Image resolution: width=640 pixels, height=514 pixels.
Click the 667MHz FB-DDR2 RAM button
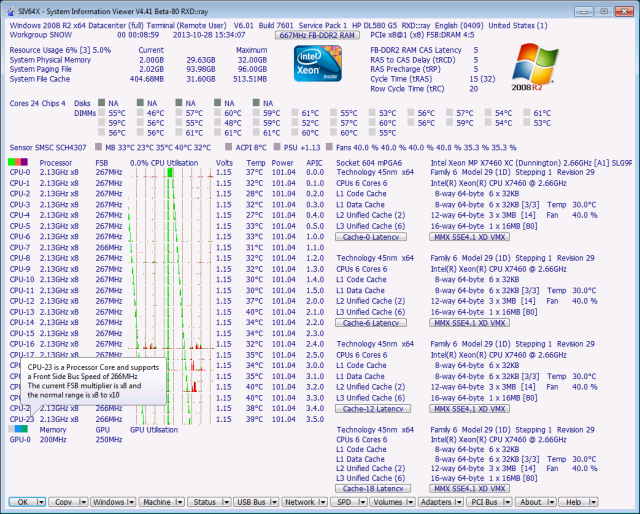pyautogui.click(x=317, y=35)
